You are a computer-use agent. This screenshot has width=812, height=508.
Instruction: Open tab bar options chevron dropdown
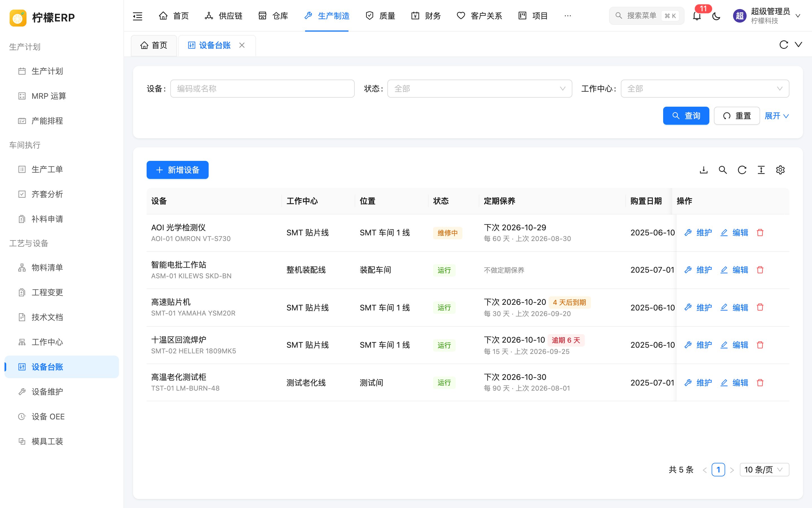798,45
